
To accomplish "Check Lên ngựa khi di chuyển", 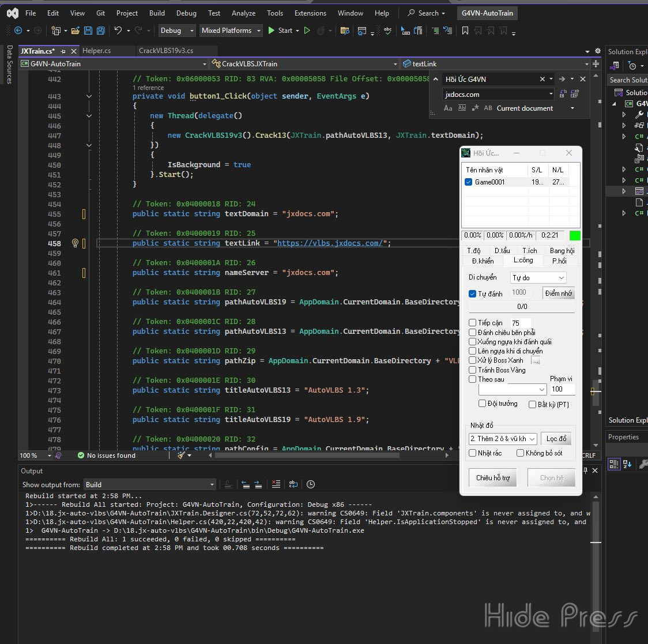I will 472,351.
